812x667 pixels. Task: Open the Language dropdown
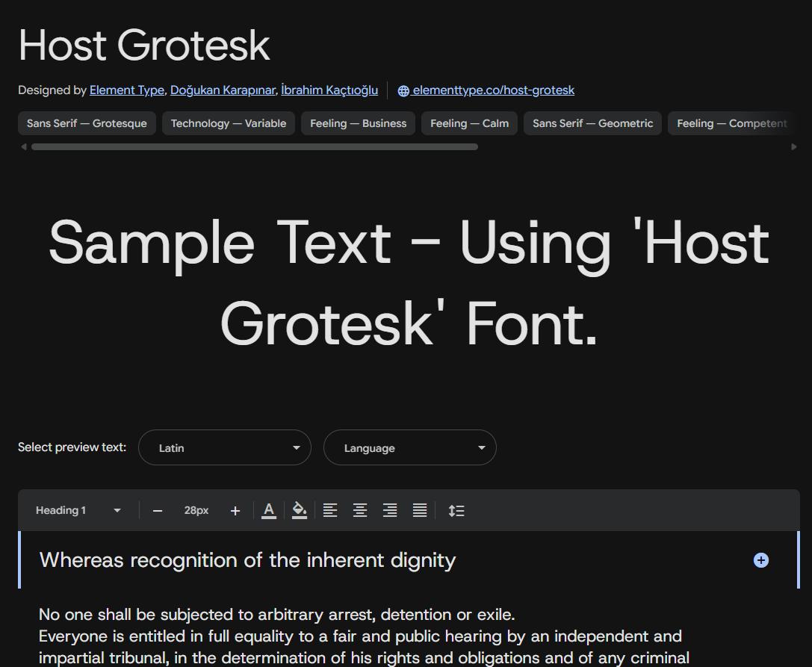409,447
